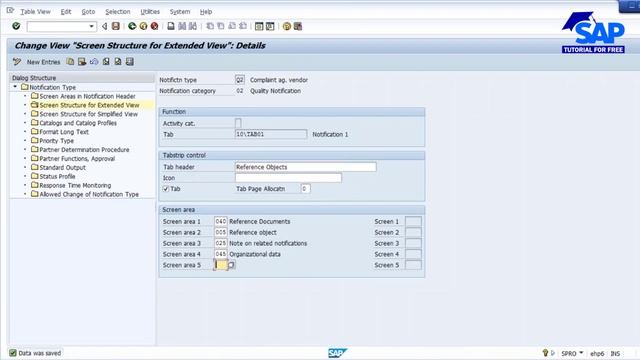
Task: Open the transaction command field dropdown
Action: click(x=91, y=27)
